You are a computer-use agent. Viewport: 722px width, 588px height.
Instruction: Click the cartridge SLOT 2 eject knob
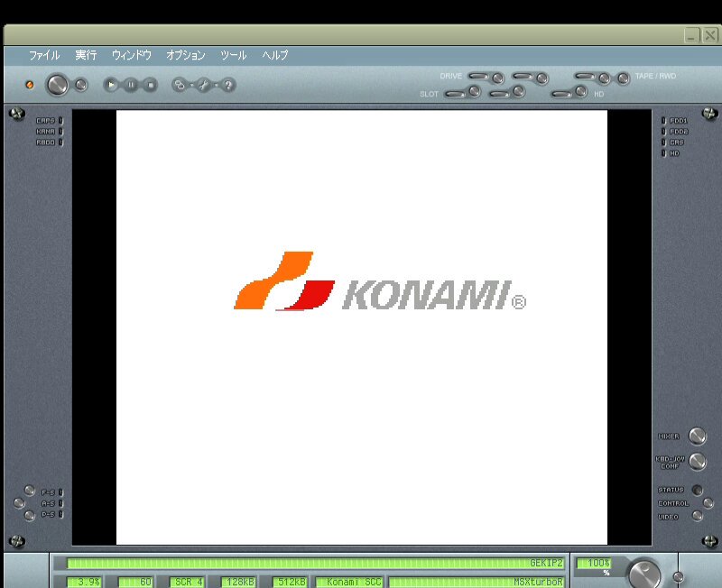519,92
